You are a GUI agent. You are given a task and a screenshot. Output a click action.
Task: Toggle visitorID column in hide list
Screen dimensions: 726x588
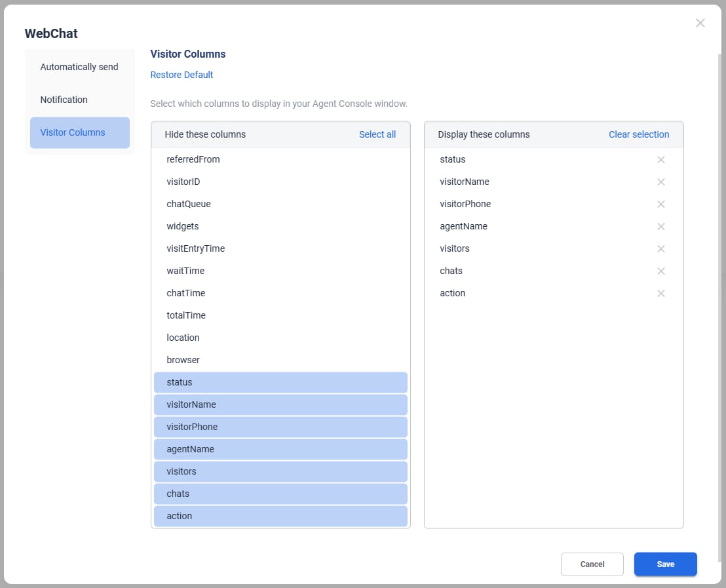(x=183, y=182)
